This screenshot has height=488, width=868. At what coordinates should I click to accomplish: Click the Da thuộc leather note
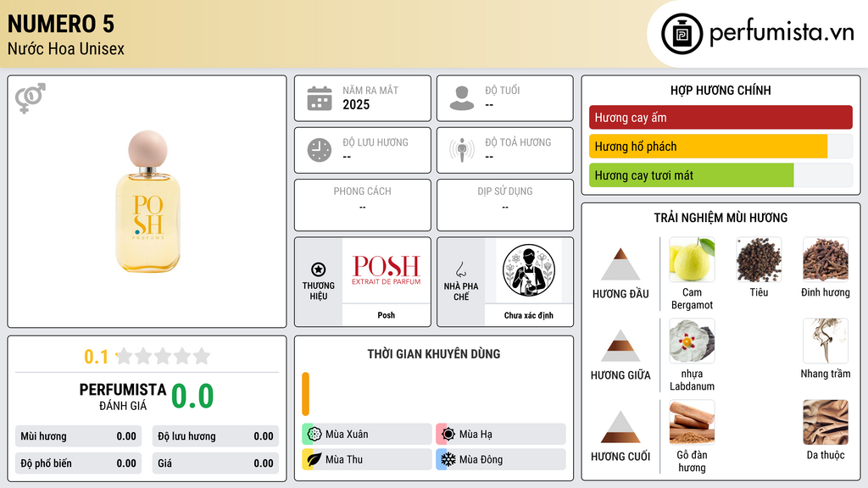(826, 430)
